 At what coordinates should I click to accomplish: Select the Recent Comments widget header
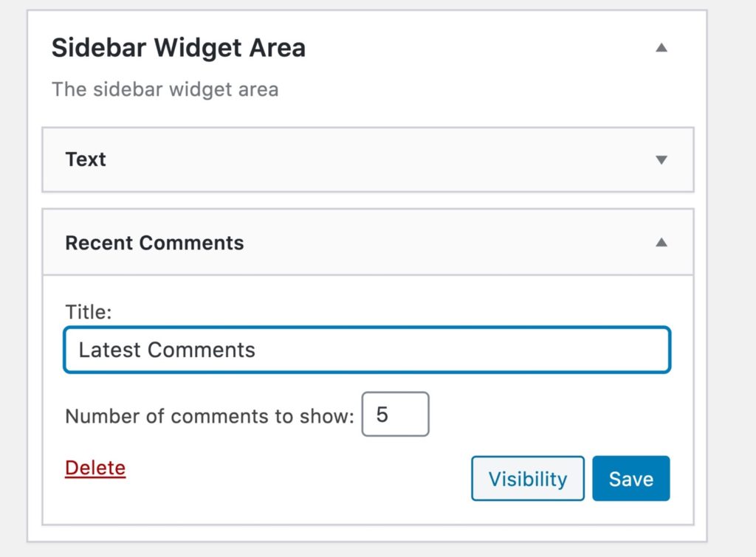coord(154,242)
